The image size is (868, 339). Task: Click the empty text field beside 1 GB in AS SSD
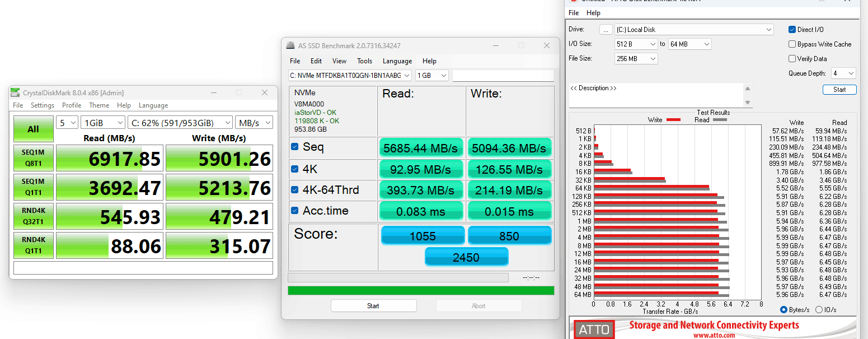[503, 76]
